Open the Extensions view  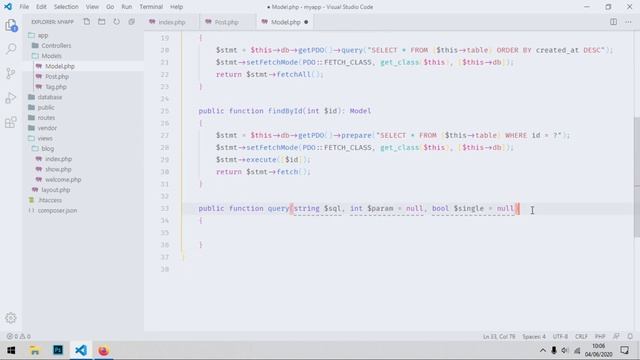(11, 122)
